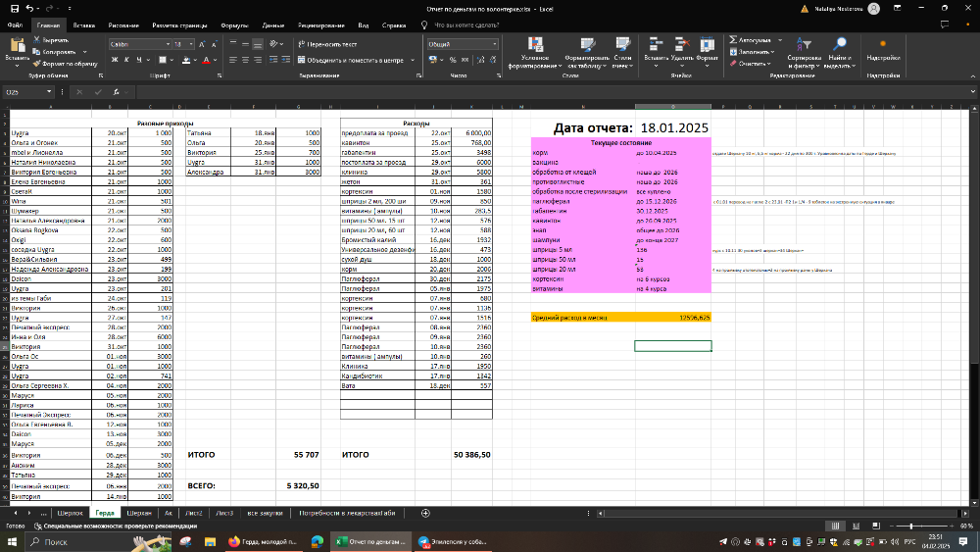Toggle Italic (К) formatting
Image resolution: width=980 pixels, height=552 pixels.
(x=126, y=60)
